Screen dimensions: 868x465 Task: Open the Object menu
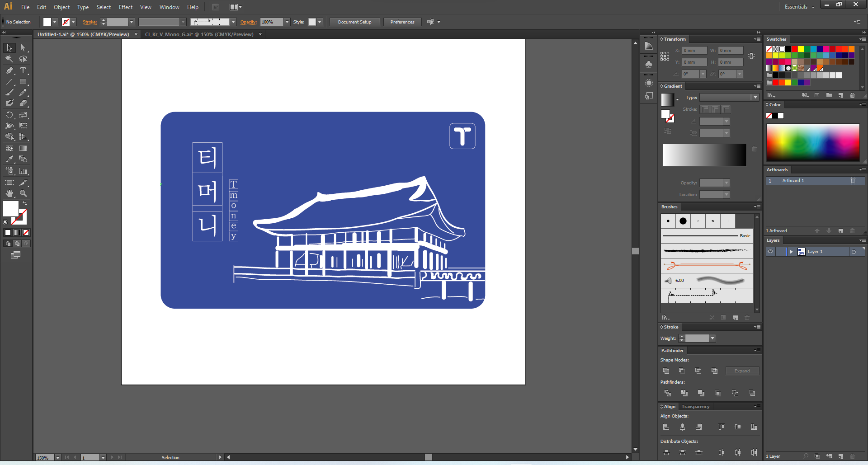pos(61,7)
